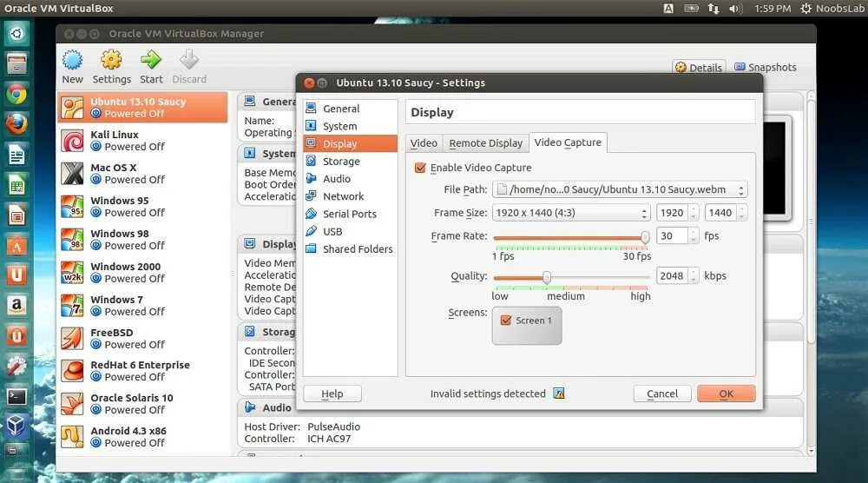Viewport: 868px width, 483px height.
Task: Select the Windows 2000 virtual machine
Action: (x=143, y=273)
